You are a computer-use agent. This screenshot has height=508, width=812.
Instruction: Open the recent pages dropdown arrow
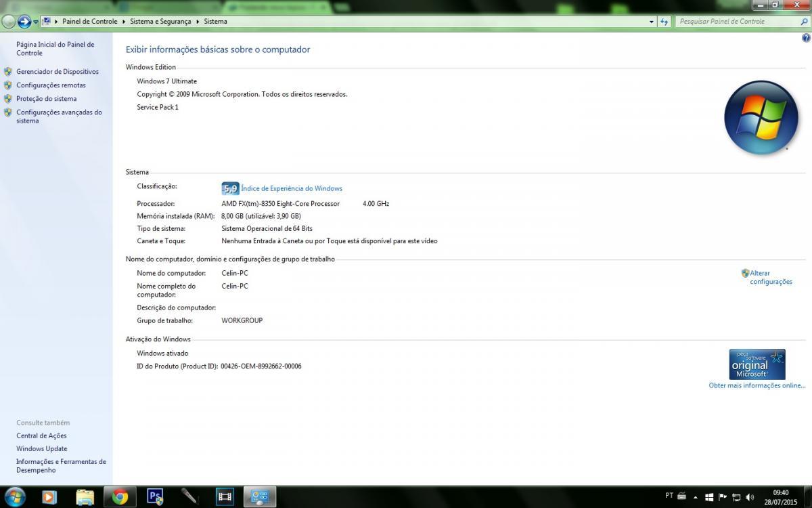click(x=36, y=22)
